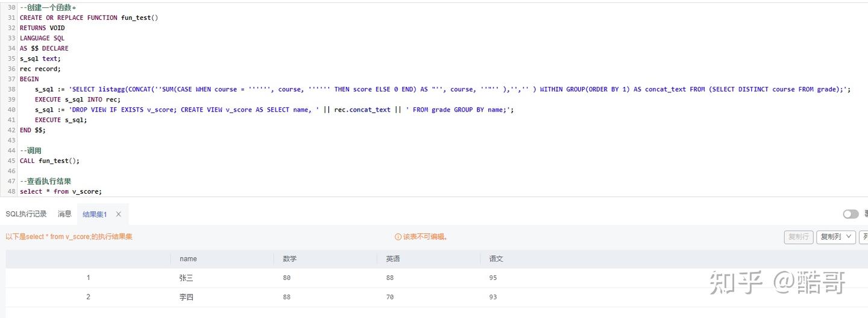The height and width of the screenshot is (318, 868).
Task: Click 张三's 数学 score 80
Action: [x=286, y=278]
